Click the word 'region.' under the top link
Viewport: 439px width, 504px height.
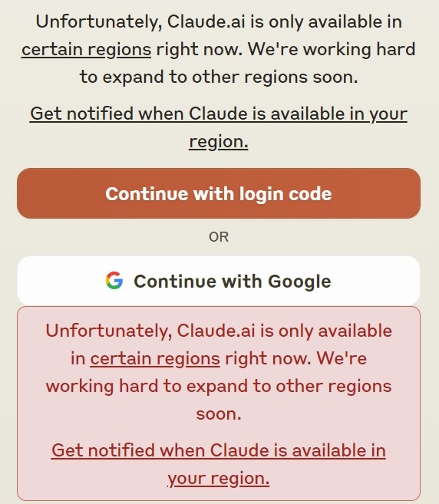click(x=219, y=142)
